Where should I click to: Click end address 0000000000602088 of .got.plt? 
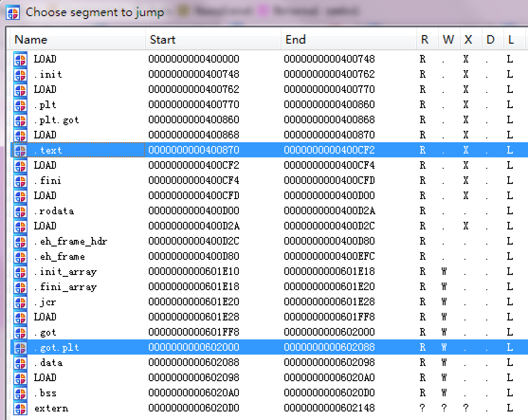click(x=329, y=347)
